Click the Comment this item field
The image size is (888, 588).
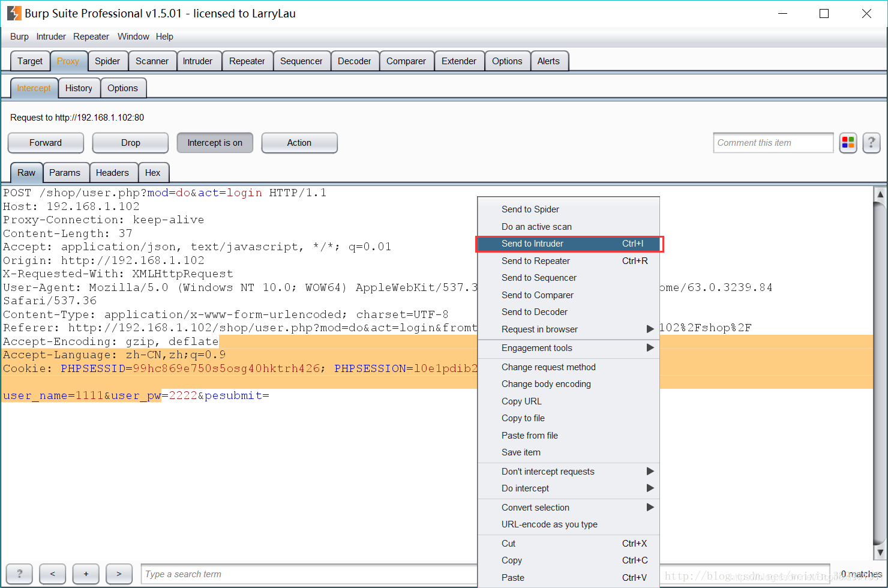click(773, 143)
